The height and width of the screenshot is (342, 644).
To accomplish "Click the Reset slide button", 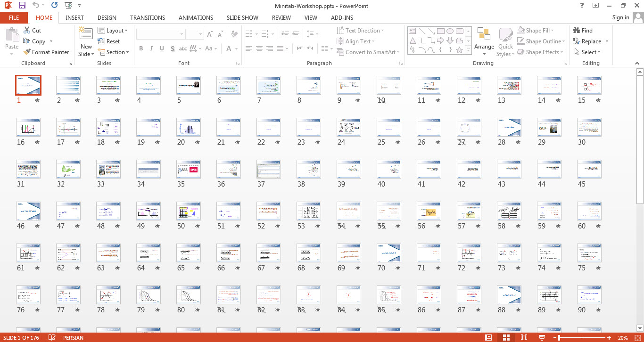I will point(109,41).
